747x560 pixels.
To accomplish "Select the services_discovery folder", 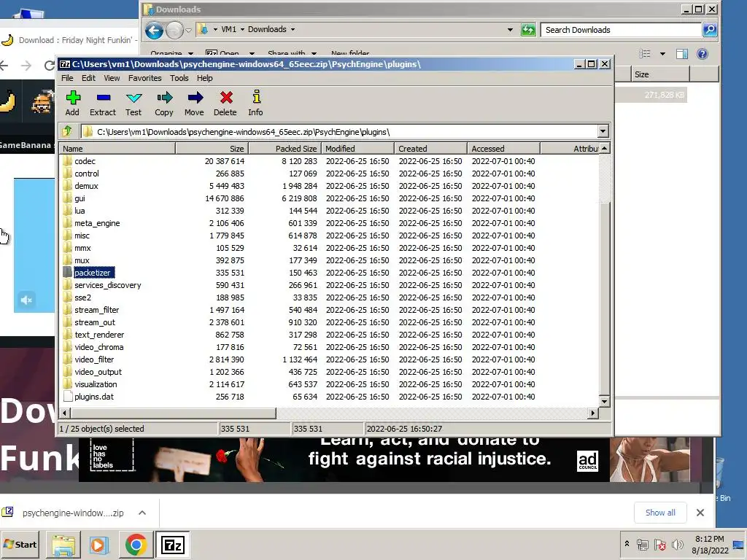I will click(108, 285).
